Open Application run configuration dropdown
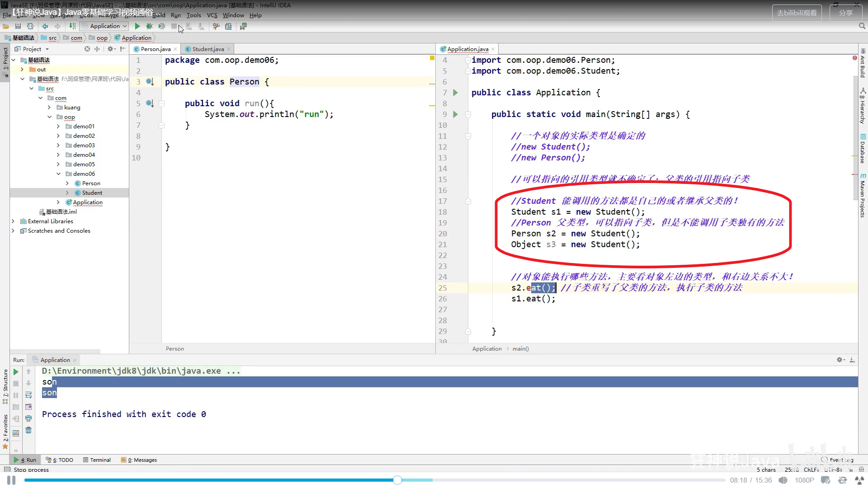 (x=105, y=26)
